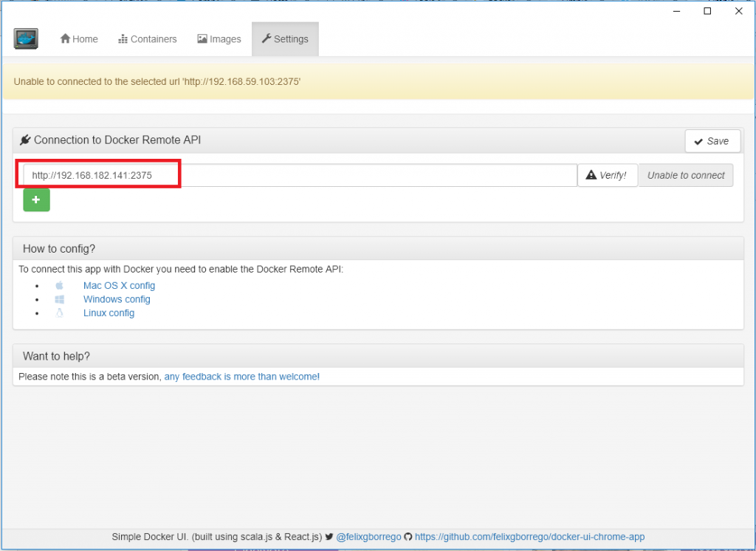Maximize the Docker UI window
The width and height of the screenshot is (756, 551).
click(707, 11)
